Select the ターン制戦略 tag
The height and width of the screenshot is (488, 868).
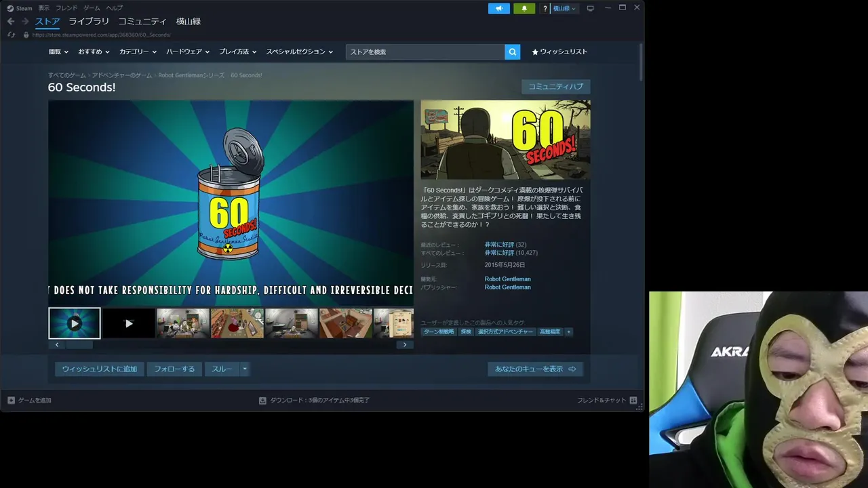(x=439, y=332)
